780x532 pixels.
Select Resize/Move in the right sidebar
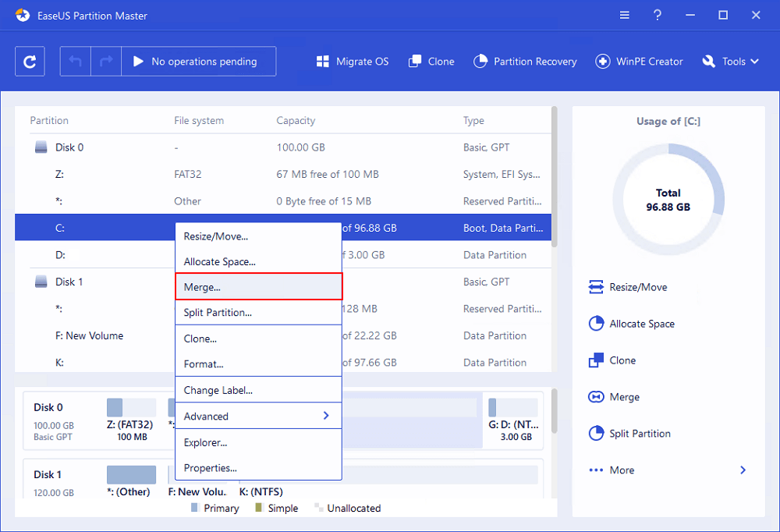635,287
